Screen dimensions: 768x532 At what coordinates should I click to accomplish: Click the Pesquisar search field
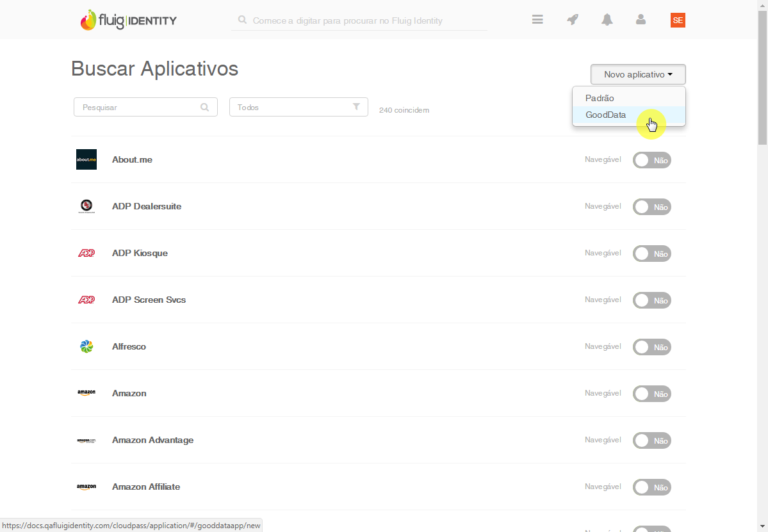(140, 108)
